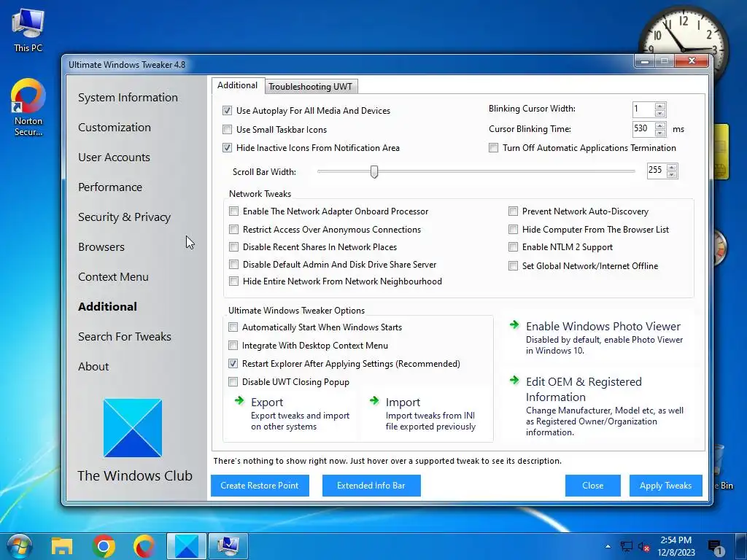Check Integrate With Desktop Context Menu
Image resolution: width=747 pixels, height=560 pixels.
point(233,345)
